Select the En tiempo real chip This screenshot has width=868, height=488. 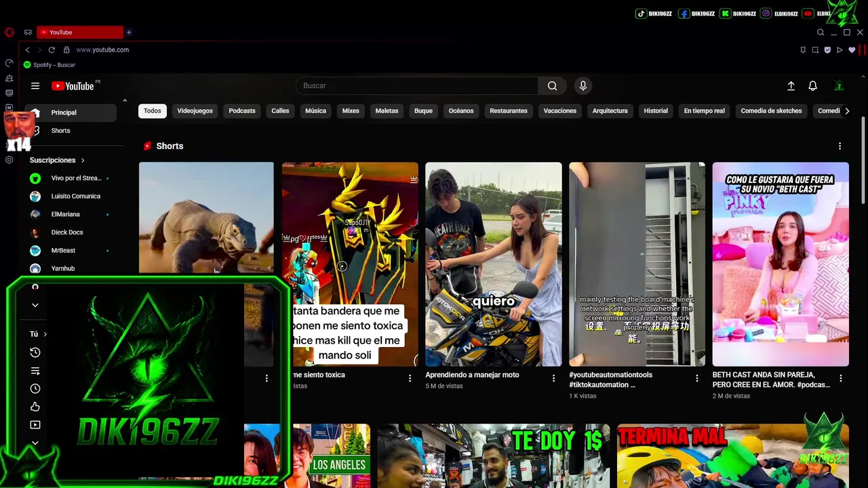click(x=704, y=111)
